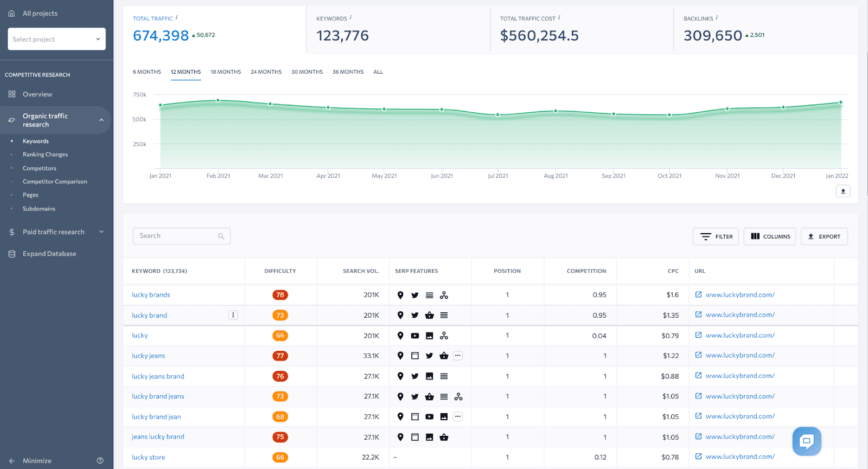Viewport: 868px width, 469px height.
Task: Click location pin icon in lucky brands row
Action: pos(400,295)
